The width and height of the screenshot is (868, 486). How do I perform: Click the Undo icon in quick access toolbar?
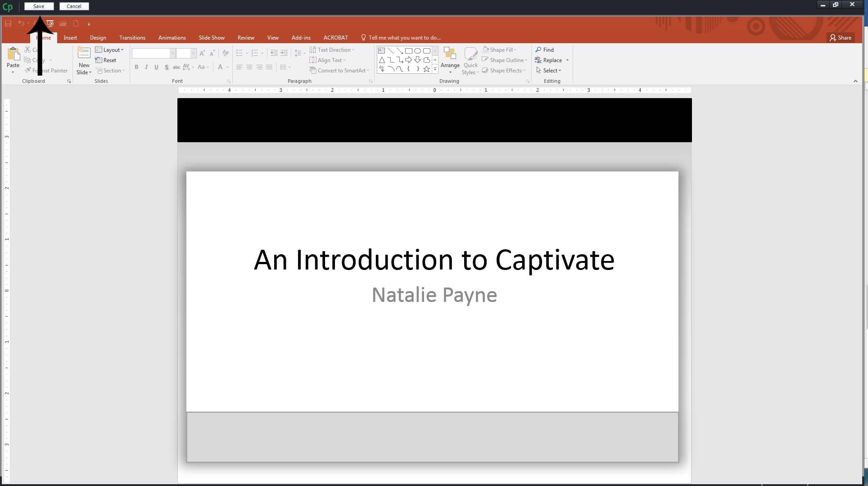[x=21, y=23]
